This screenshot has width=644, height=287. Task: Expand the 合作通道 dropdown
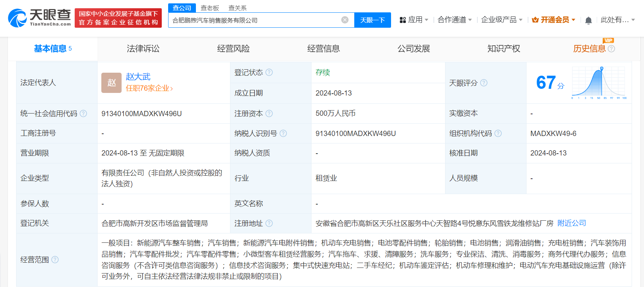point(454,20)
